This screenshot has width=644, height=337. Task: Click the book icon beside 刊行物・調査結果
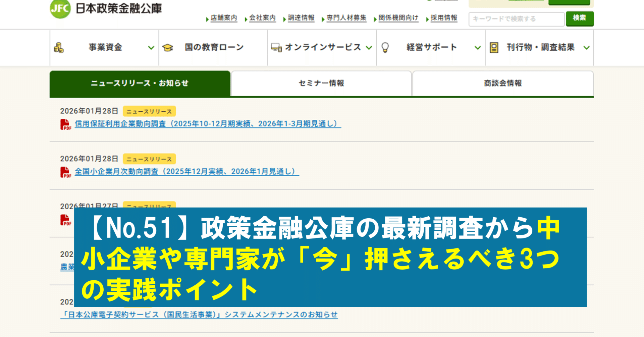pos(494,48)
